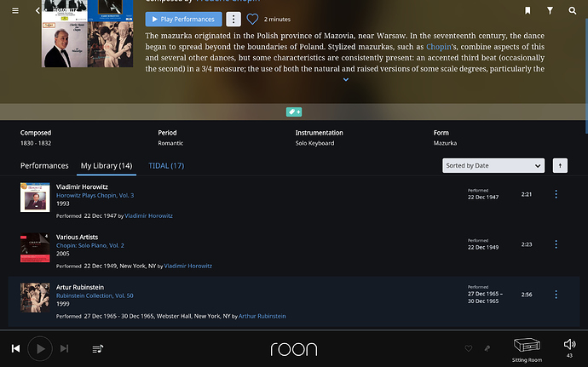Open the three-dot menu for the 22 Dec 1947 performance
The width and height of the screenshot is (588, 367).
pyautogui.click(x=556, y=194)
